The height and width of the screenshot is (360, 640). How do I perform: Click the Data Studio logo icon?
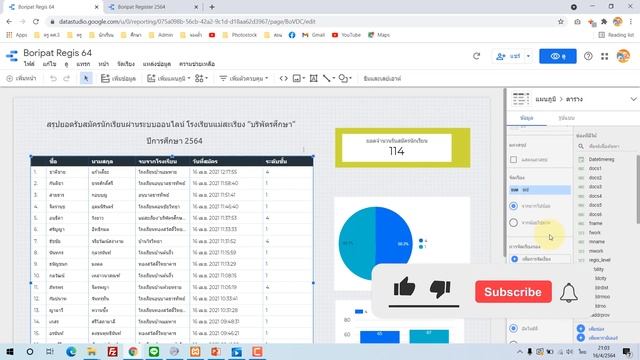12,56
